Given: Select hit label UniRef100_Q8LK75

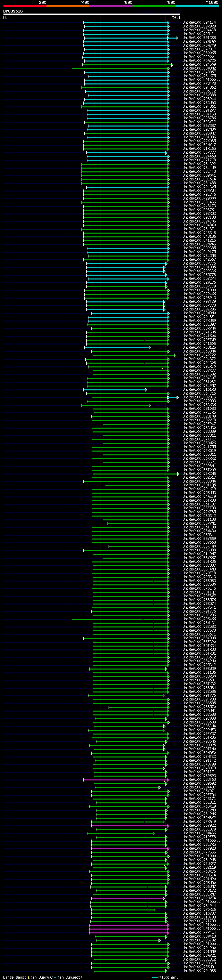Looking at the screenshot, I should coord(199,76).
